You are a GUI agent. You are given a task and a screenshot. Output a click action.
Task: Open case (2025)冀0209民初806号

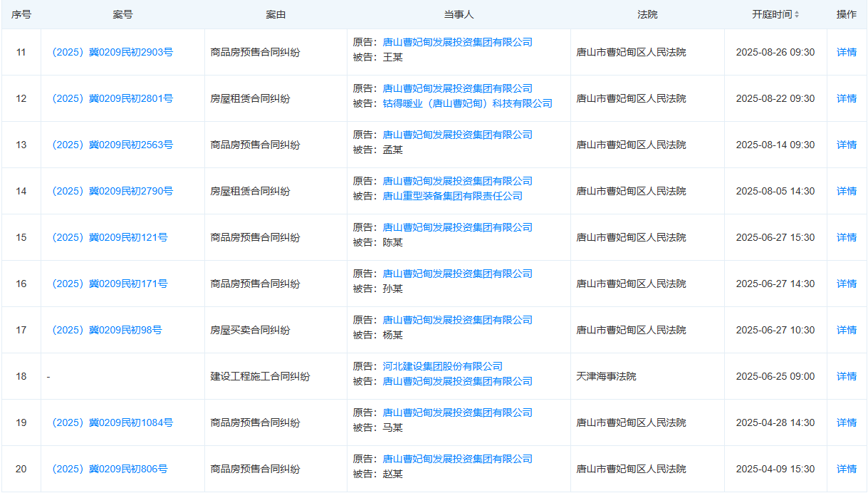(110, 469)
